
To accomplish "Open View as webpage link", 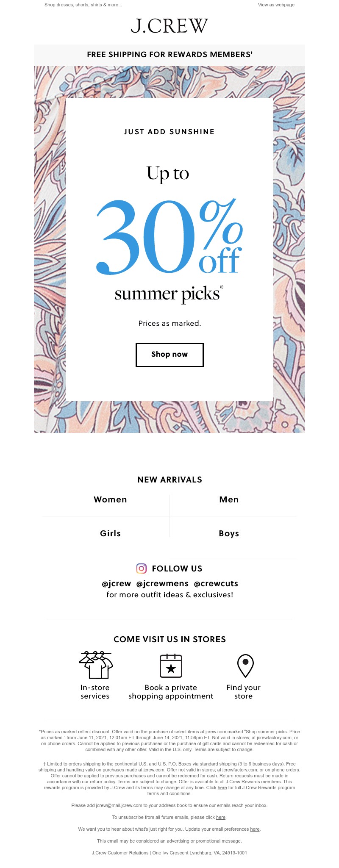I will click(x=276, y=5).
